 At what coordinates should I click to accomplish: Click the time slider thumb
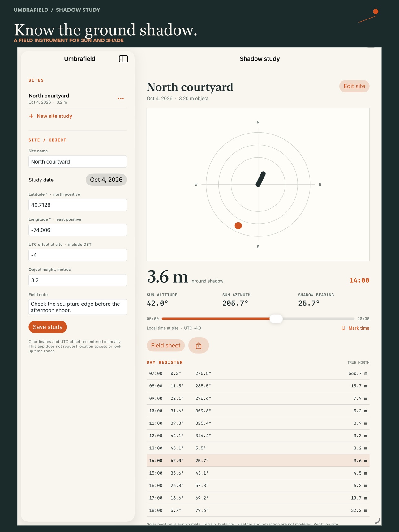[276, 319]
